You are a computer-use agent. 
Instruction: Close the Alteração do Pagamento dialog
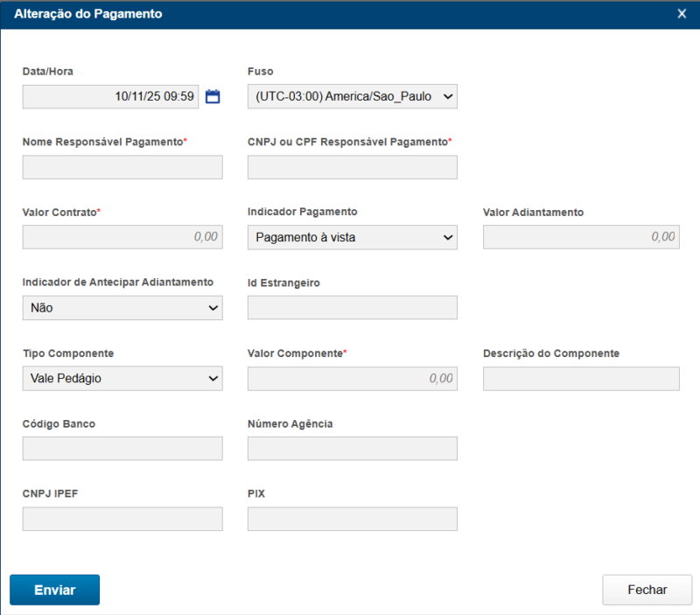(x=682, y=14)
